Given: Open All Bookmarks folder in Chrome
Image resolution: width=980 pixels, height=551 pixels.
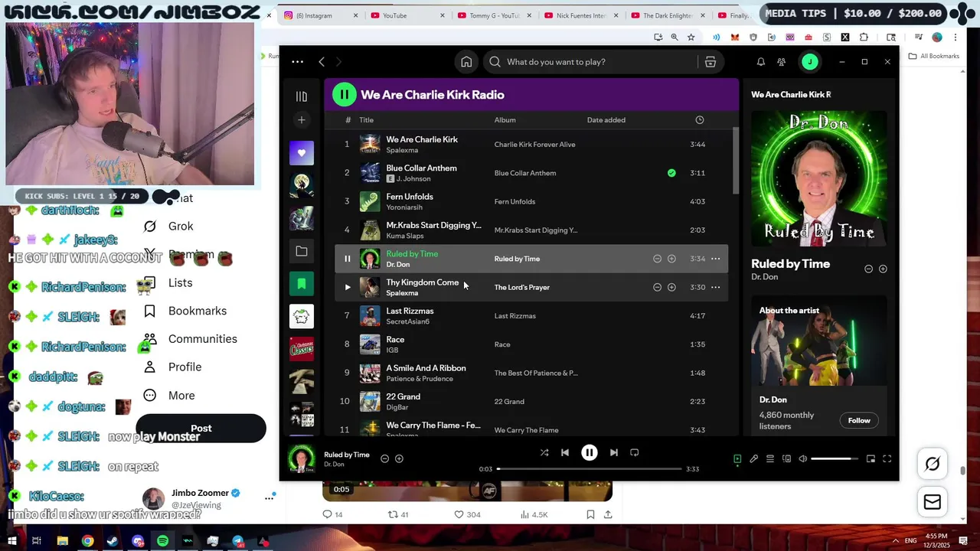Looking at the screenshot, I should click(934, 56).
